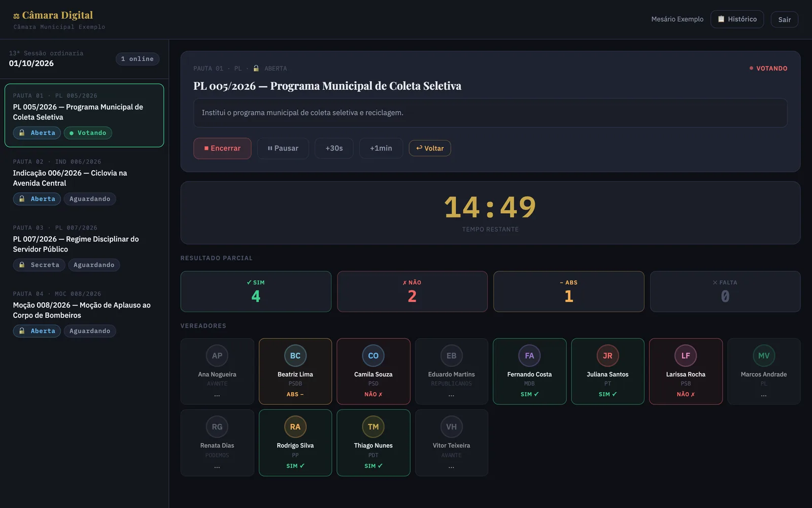
Task: Click Encerrar to end the voting
Action: pos(222,148)
